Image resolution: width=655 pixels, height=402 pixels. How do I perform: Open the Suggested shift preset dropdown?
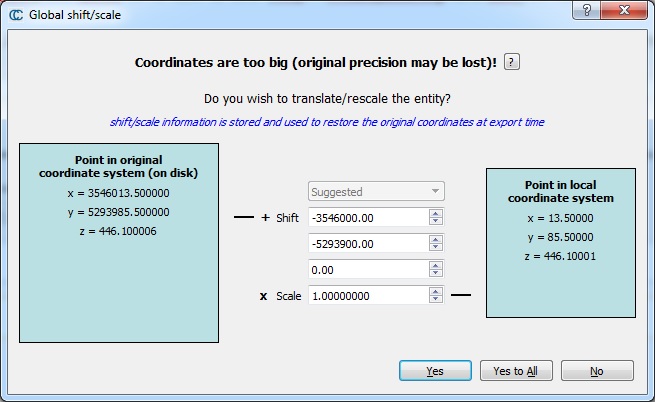pos(375,191)
